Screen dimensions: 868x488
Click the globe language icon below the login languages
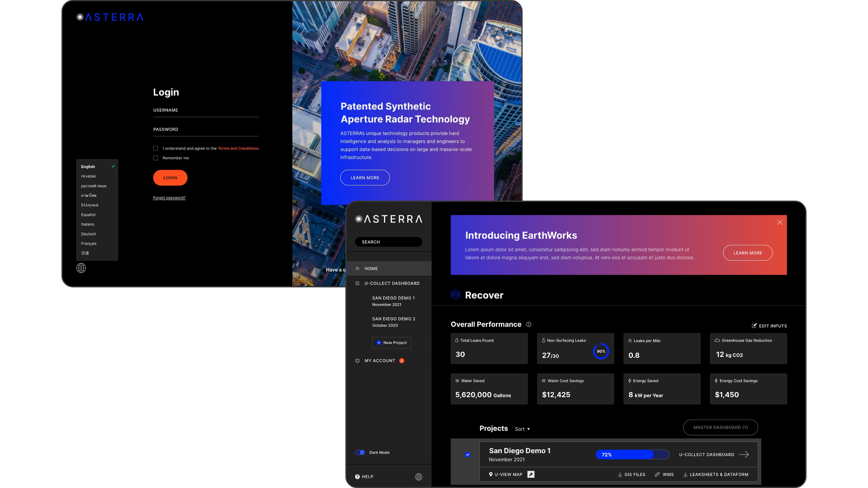tap(81, 268)
